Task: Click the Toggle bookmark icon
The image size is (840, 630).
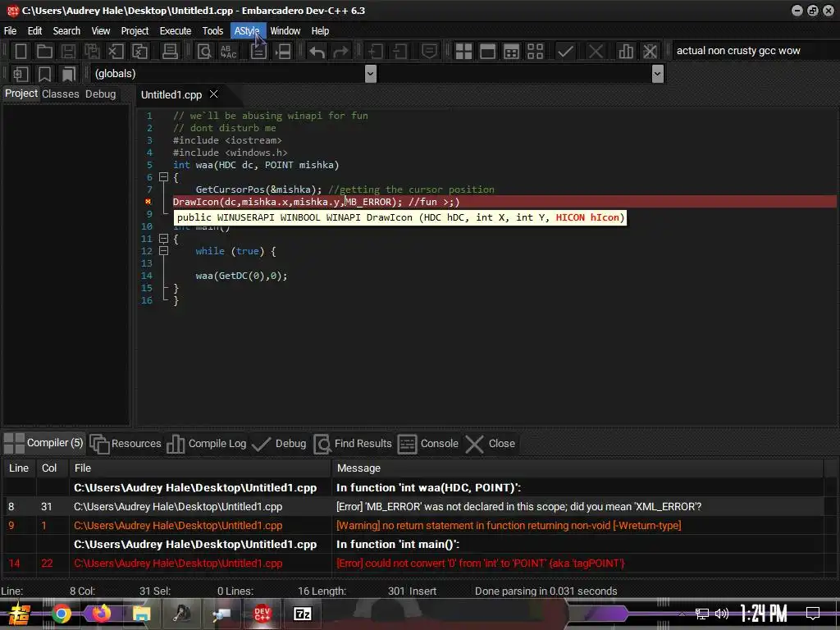Action: [x=44, y=73]
